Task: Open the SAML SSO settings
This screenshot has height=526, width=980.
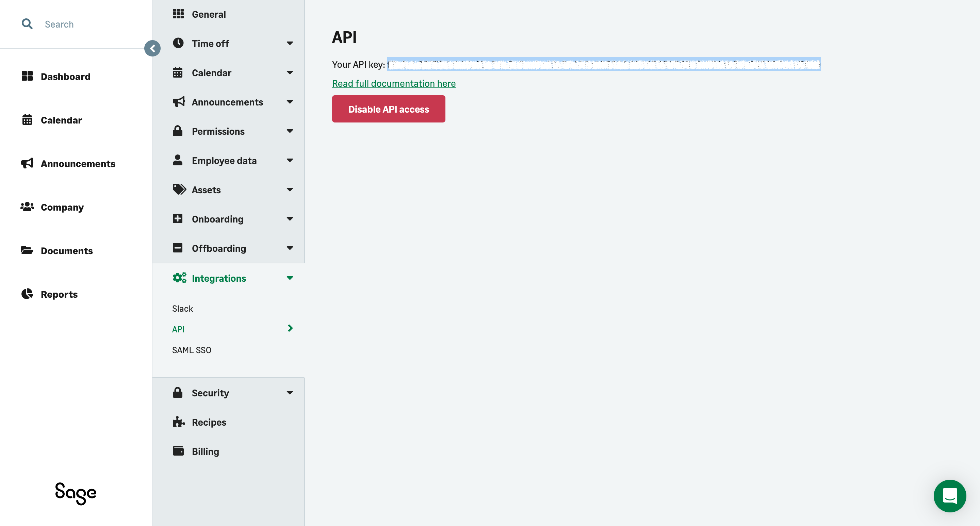Action: pos(191,349)
